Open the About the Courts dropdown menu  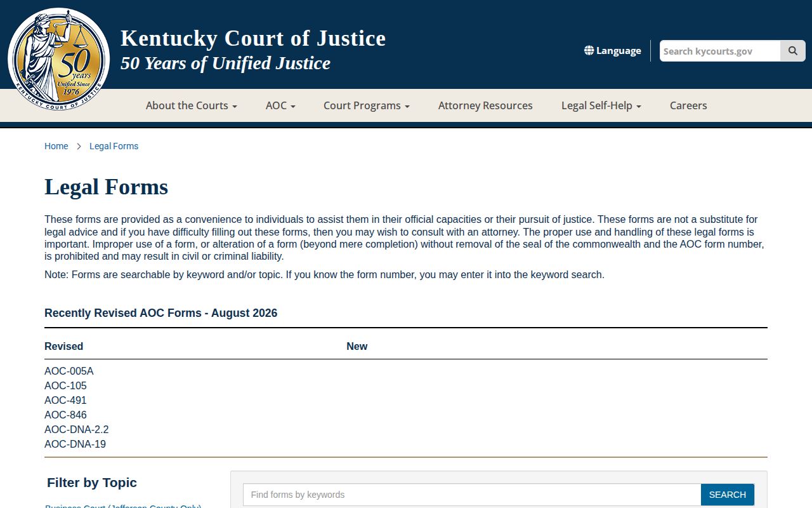click(x=191, y=105)
